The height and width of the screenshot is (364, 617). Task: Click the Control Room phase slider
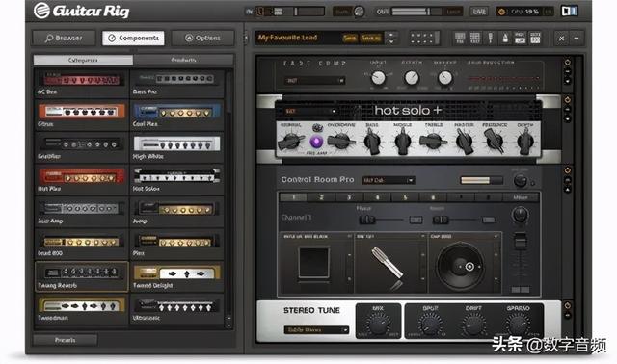click(x=366, y=220)
